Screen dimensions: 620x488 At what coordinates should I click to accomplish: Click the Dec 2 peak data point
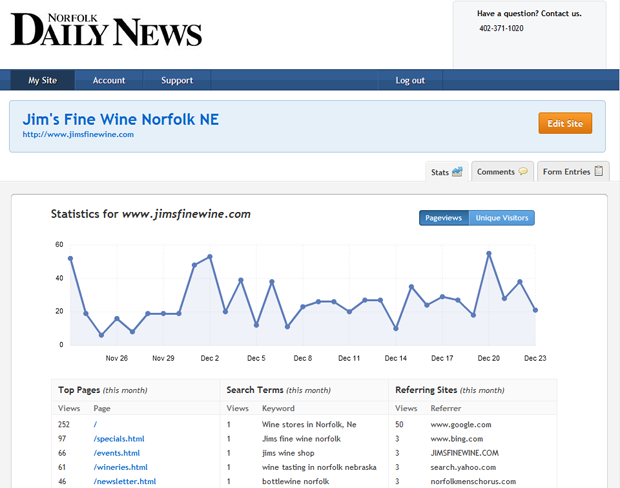210,257
